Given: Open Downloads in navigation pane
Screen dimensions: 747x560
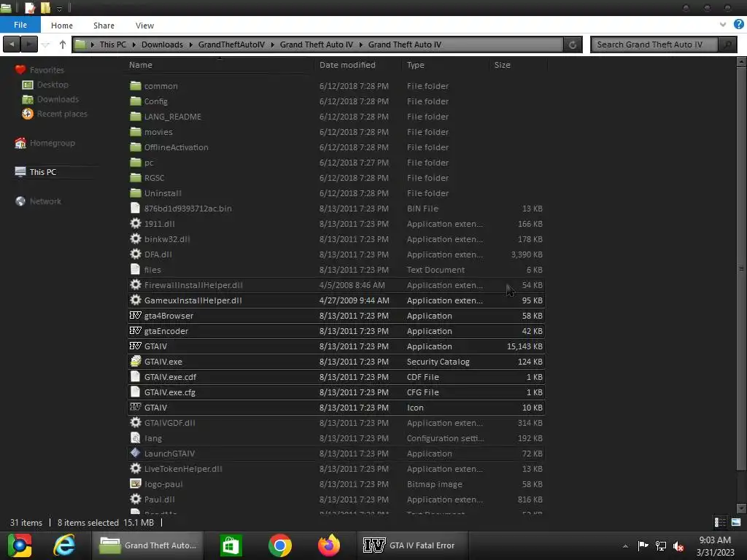Looking at the screenshot, I should pyautogui.click(x=58, y=99).
